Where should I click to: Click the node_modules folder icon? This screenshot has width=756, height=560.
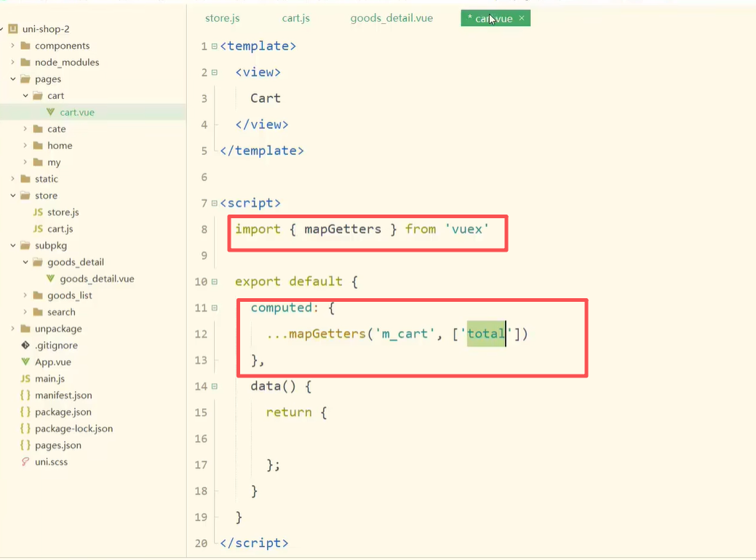coord(25,62)
